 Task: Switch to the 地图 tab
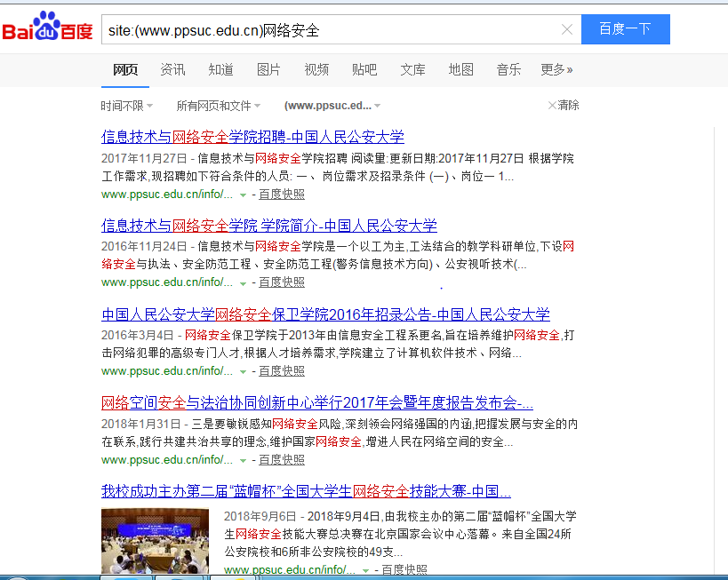(x=461, y=70)
